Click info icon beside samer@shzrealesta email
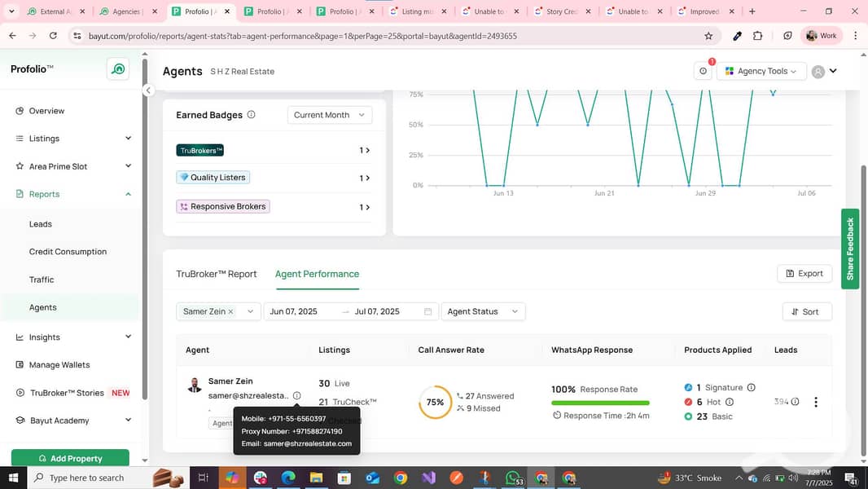 [296, 395]
